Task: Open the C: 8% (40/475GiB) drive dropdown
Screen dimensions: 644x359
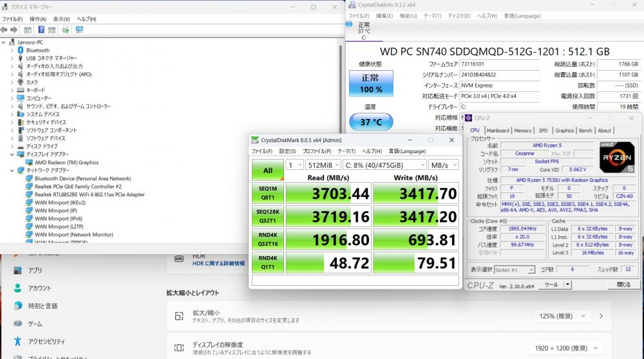Action: (385, 165)
